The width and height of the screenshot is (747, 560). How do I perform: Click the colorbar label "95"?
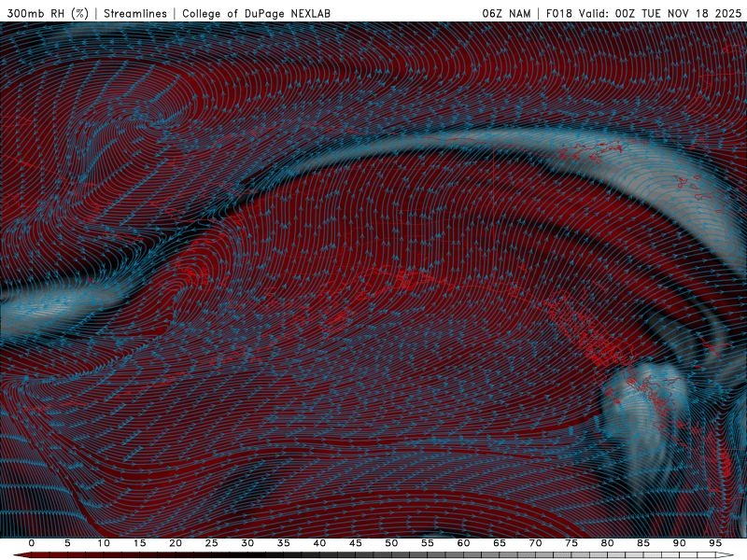point(715,543)
